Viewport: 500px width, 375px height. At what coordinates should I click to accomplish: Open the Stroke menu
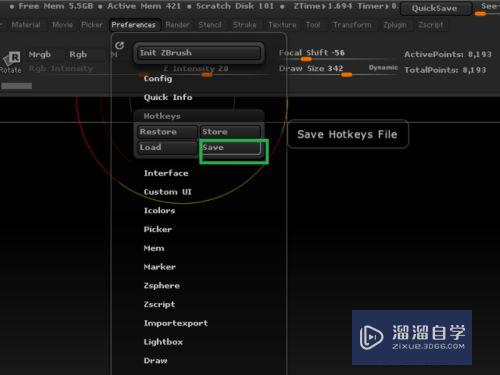point(245,25)
